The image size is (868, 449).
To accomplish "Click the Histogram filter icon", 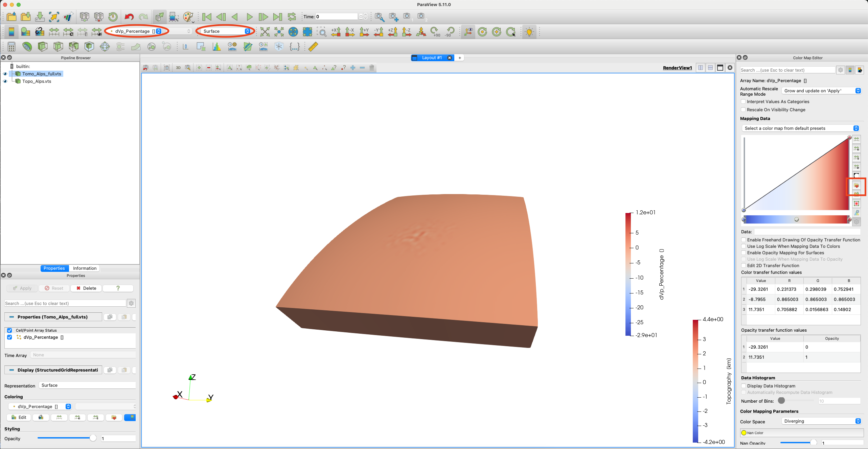I will 216,46.
